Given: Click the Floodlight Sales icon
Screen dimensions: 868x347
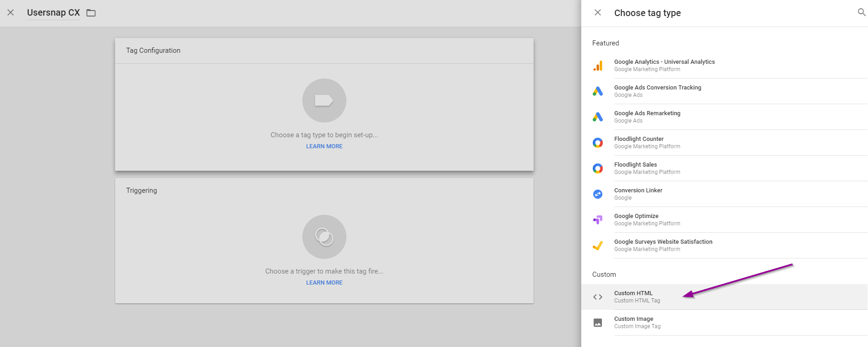Looking at the screenshot, I should pos(598,168).
